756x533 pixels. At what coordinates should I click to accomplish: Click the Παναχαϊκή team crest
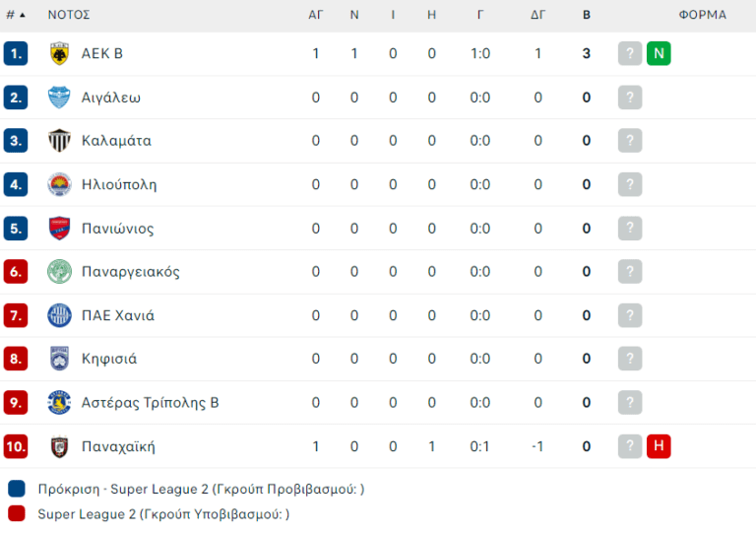[x=60, y=446]
